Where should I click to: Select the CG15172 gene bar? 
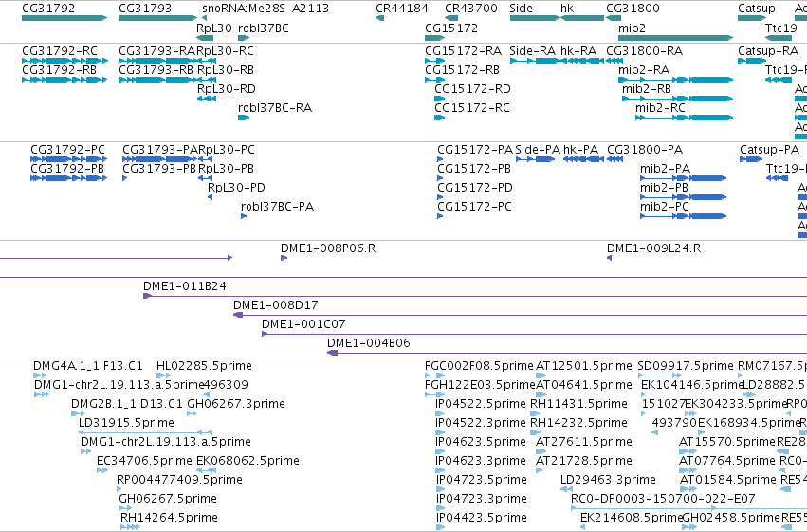[435, 38]
